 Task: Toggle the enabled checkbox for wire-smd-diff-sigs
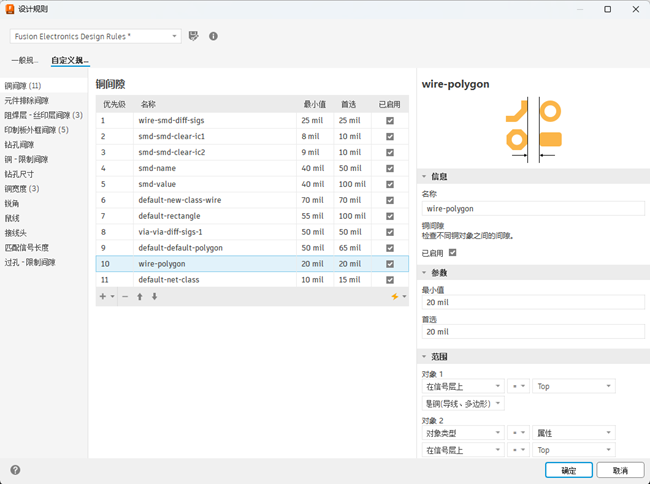tap(390, 121)
